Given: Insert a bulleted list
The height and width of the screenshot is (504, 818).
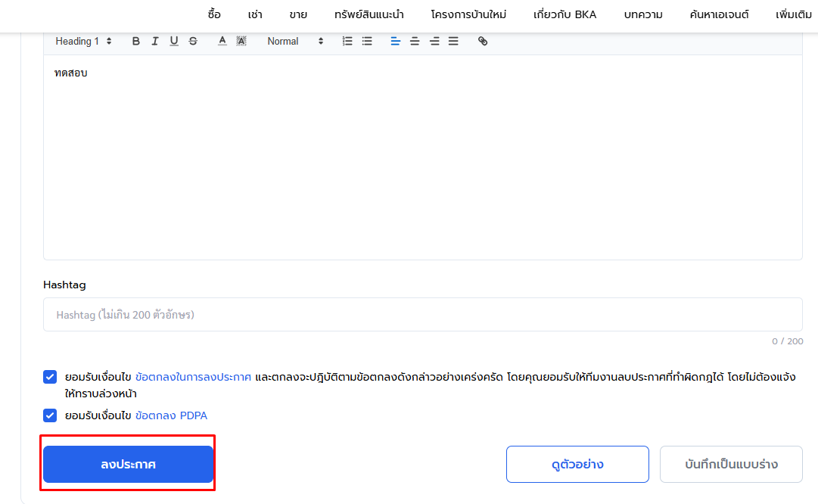Looking at the screenshot, I should 367,42.
